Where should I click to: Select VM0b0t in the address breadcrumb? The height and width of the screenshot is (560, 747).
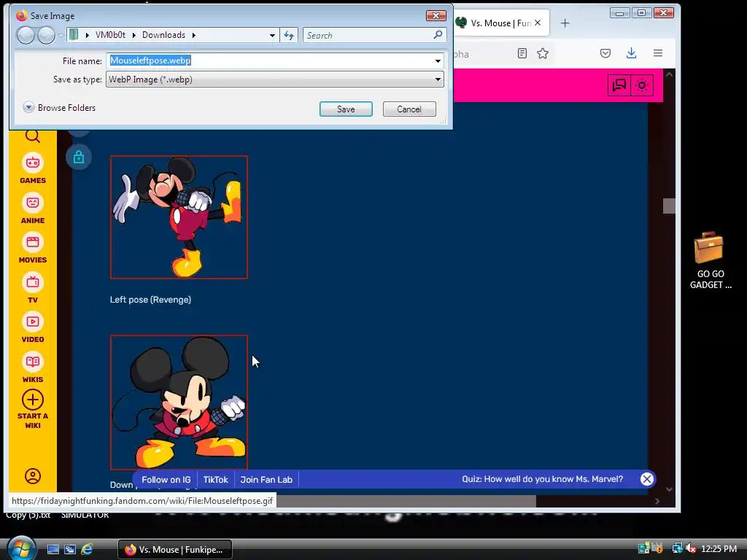tap(111, 35)
